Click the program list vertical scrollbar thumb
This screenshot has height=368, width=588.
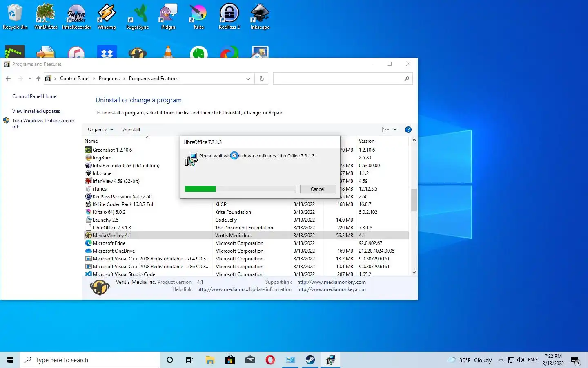point(414,200)
